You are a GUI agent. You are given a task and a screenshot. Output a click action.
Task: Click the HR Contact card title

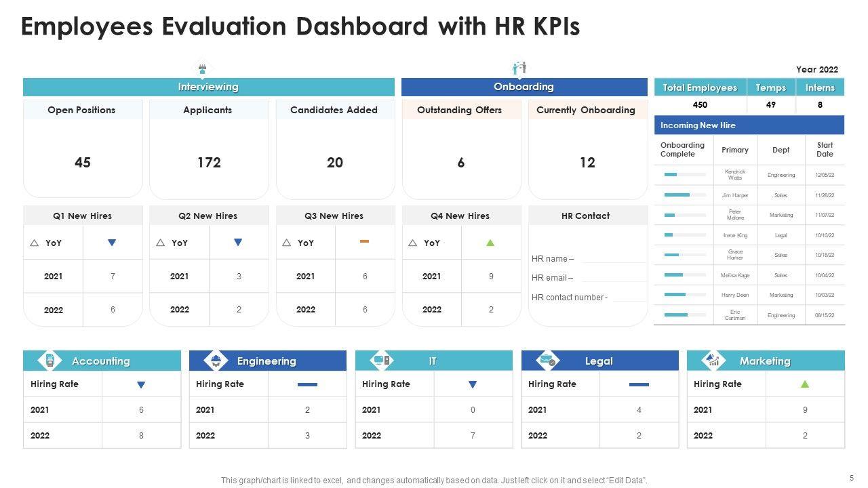[x=586, y=216]
